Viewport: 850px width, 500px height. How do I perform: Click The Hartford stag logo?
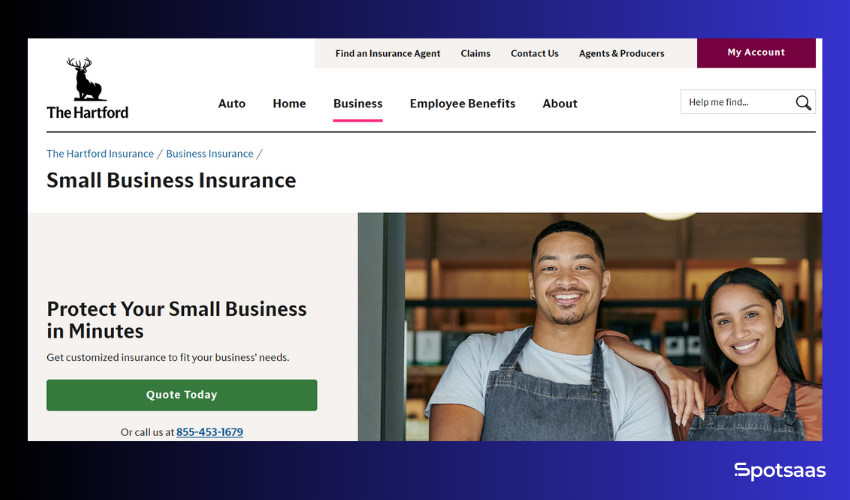tap(87, 88)
